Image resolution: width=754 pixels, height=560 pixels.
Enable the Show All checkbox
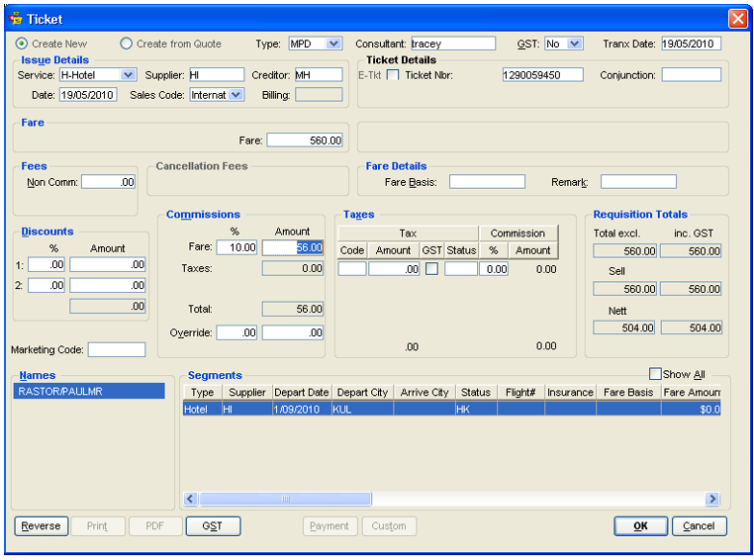point(655,374)
